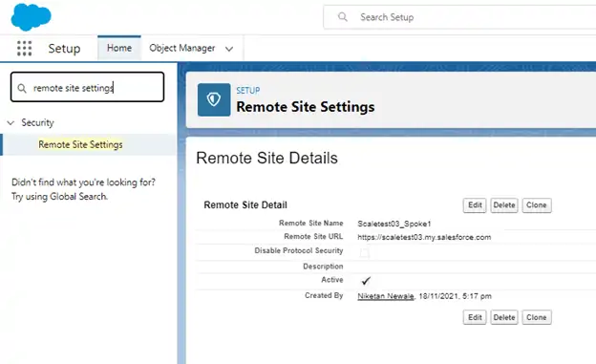Click the Setup app name label
Screen dimensions: 596x364
point(64,49)
